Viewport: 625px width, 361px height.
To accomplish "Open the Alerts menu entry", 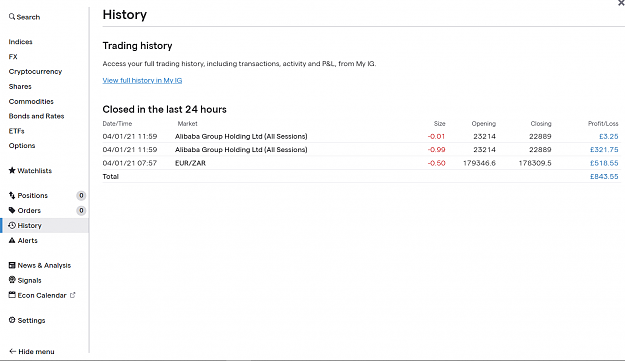I will (28, 241).
